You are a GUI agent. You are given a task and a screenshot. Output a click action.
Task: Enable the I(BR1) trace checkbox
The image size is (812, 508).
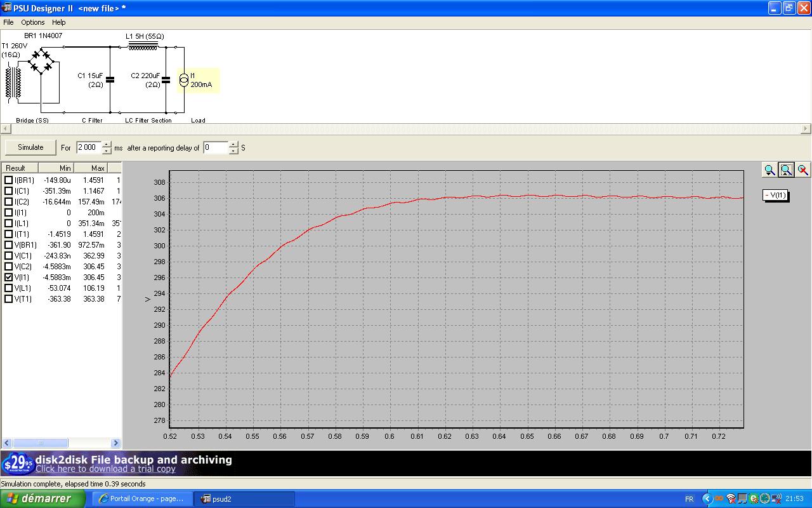(x=8, y=180)
